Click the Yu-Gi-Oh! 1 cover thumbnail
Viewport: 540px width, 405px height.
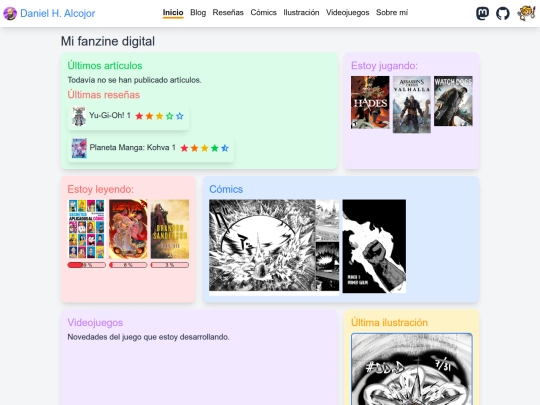point(79,116)
